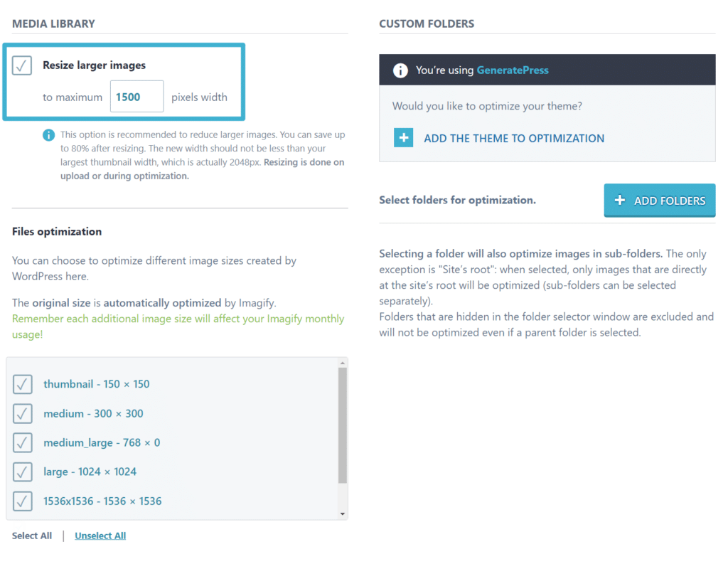Click the image sizes list scrollbar thumb

pyautogui.click(x=343, y=425)
